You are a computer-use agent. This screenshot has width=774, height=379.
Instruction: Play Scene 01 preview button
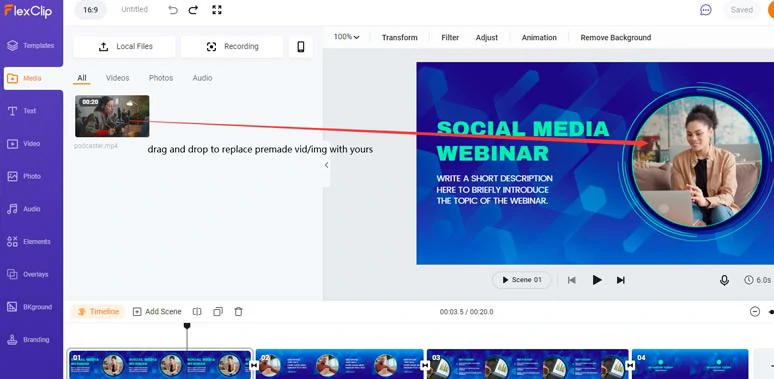point(522,280)
